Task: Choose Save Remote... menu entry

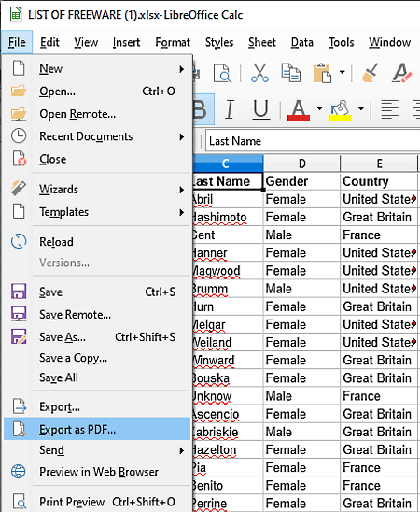Action: pyautogui.click(x=97, y=315)
